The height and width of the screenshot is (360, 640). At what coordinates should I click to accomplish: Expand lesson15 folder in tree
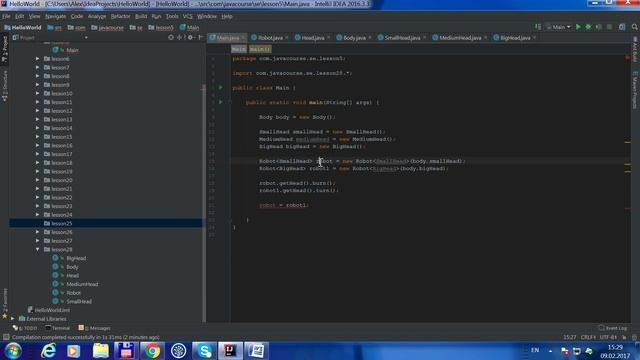(x=38, y=137)
